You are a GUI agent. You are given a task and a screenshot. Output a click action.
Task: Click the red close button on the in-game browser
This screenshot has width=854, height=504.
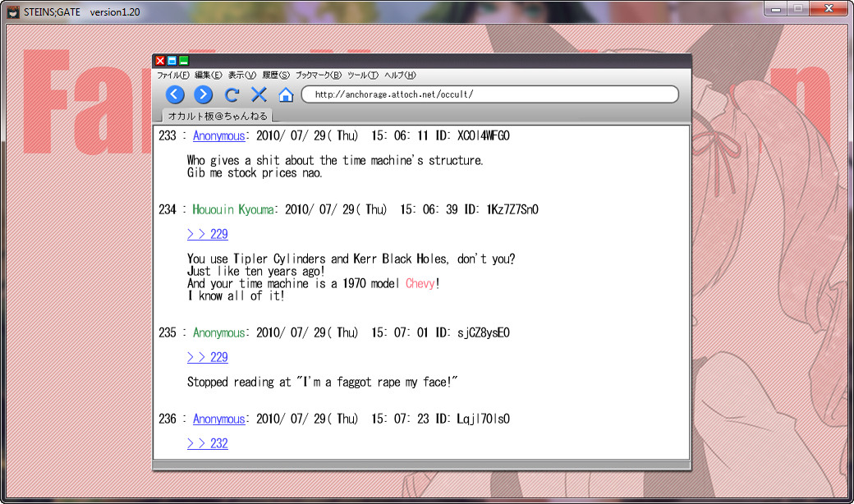point(160,61)
